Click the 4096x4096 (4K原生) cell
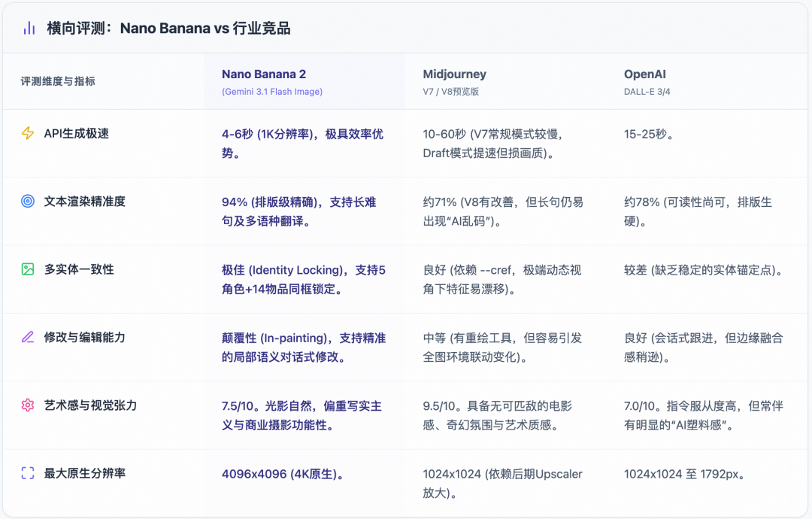 point(283,474)
